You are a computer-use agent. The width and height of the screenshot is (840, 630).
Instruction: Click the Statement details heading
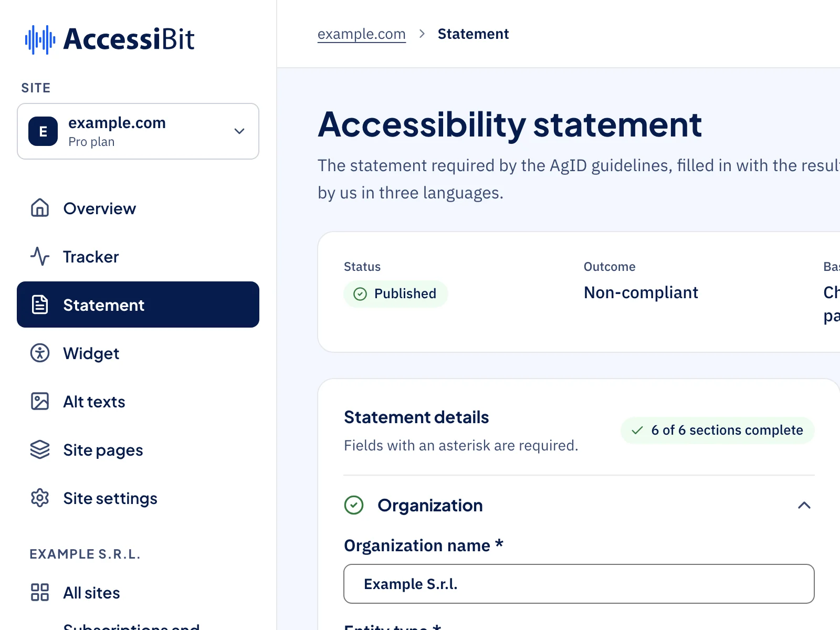pyautogui.click(x=416, y=417)
